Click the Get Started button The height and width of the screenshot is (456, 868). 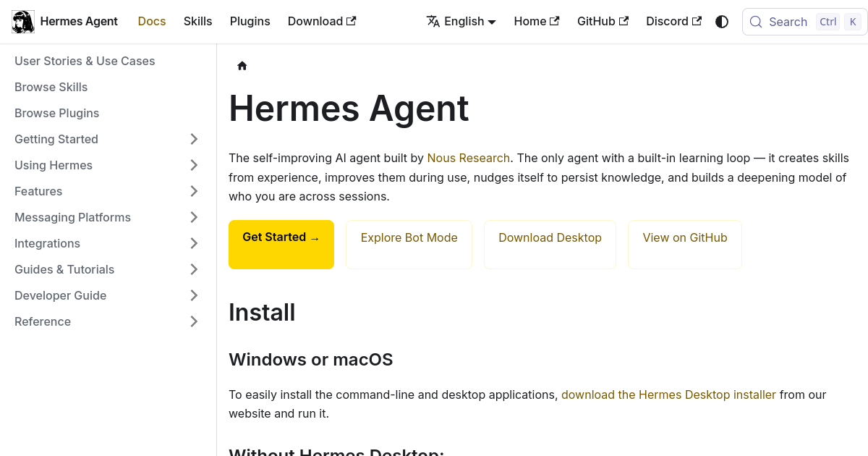(x=281, y=245)
